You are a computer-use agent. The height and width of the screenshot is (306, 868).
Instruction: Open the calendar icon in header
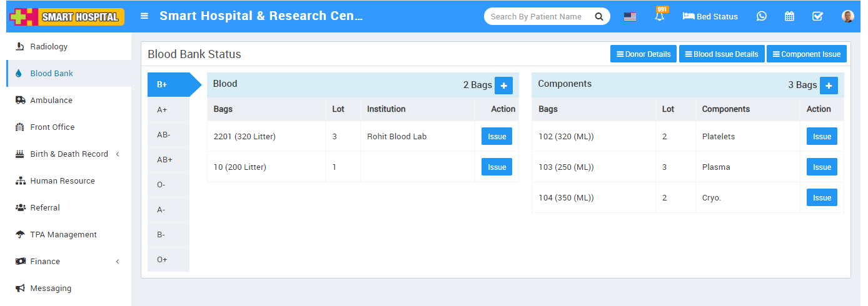pyautogui.click(x=789, y=17)
